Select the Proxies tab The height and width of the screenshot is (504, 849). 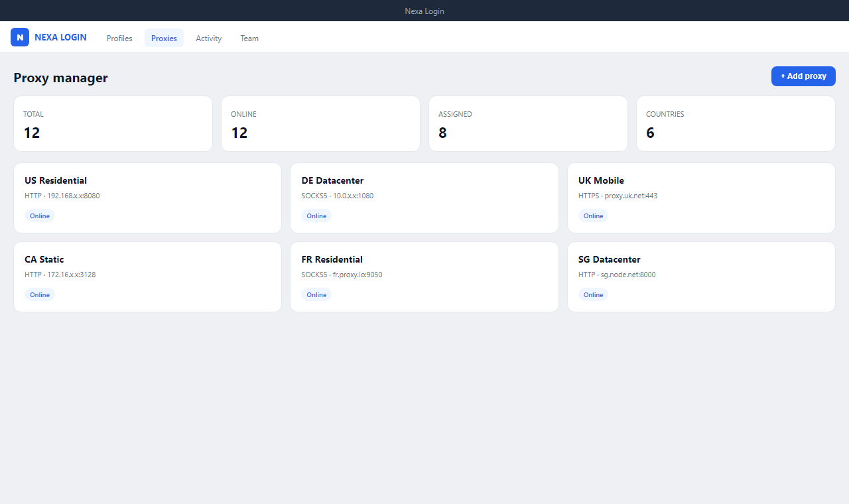pos(164,38)
